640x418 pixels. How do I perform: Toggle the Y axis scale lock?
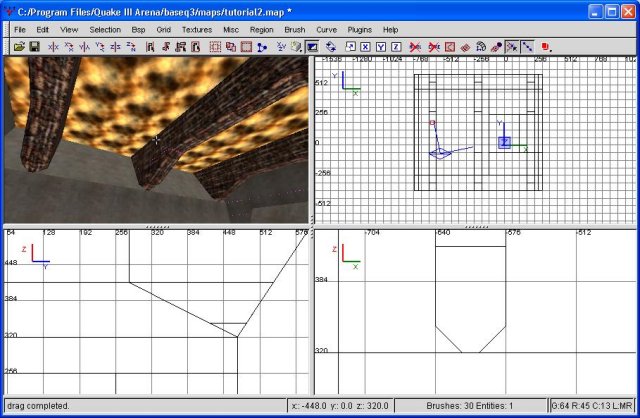coord(381,47)
